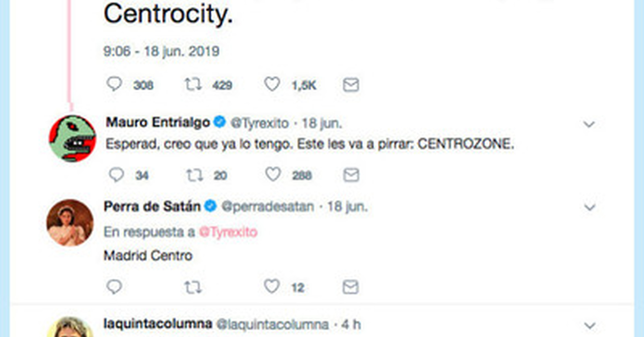Open Mauro Entrialgo's profile name link
Viewport: 644px width, 337px height.
click(x=158, y=122)
